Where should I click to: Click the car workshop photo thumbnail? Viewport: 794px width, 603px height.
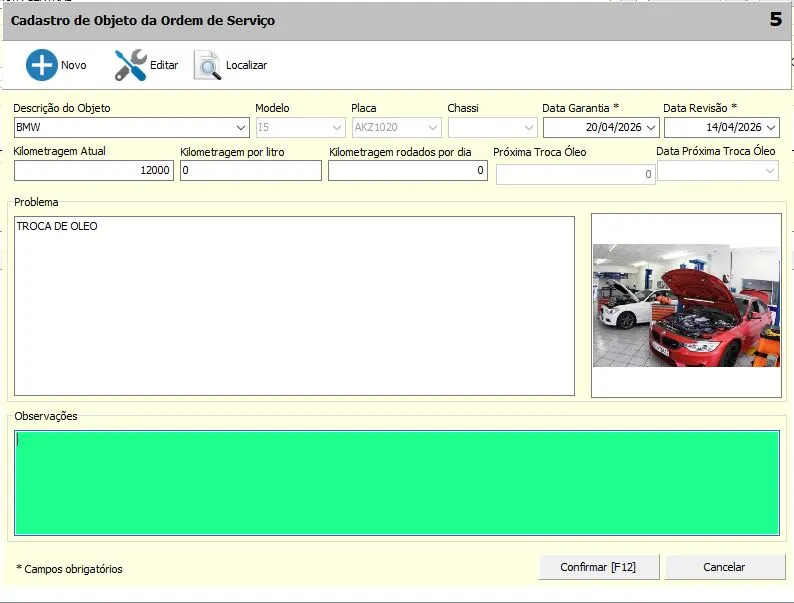point(686,305)
